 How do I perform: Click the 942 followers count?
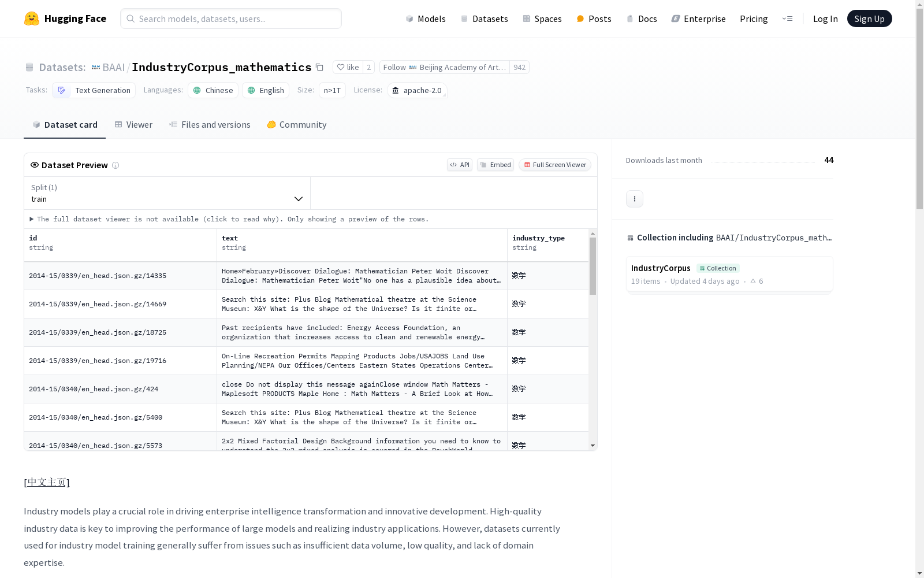tap(519, 67)
